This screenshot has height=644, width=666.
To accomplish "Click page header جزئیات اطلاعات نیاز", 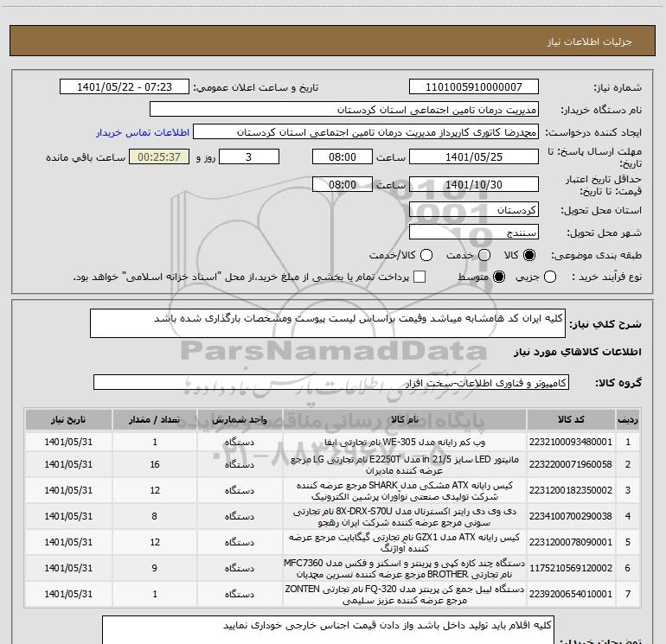I will [589, 41].
